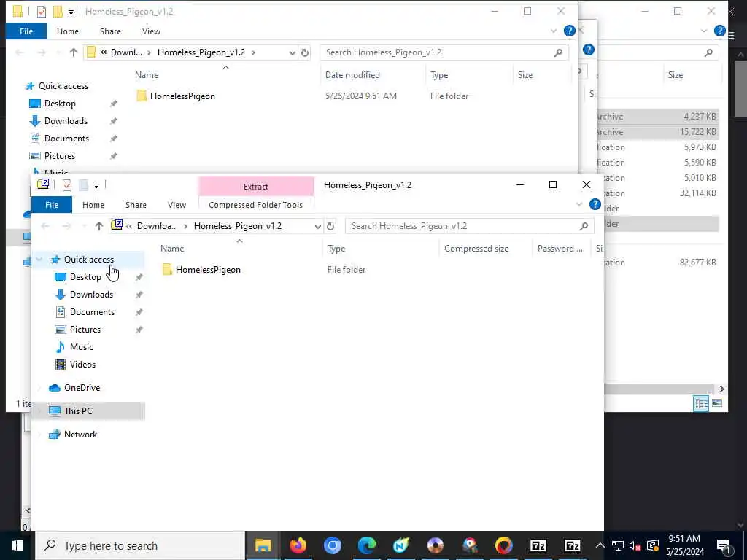
Task: Click Properties quick access toolbar icon in front window
Action: point(66,184)
